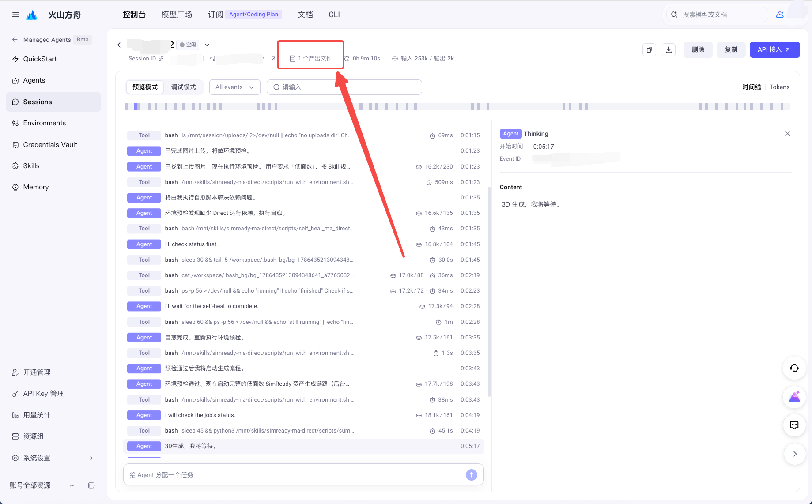Copy the Session ID link icon
The height and width of the screenshot is (504, 812).
click(x=161, y=58)
